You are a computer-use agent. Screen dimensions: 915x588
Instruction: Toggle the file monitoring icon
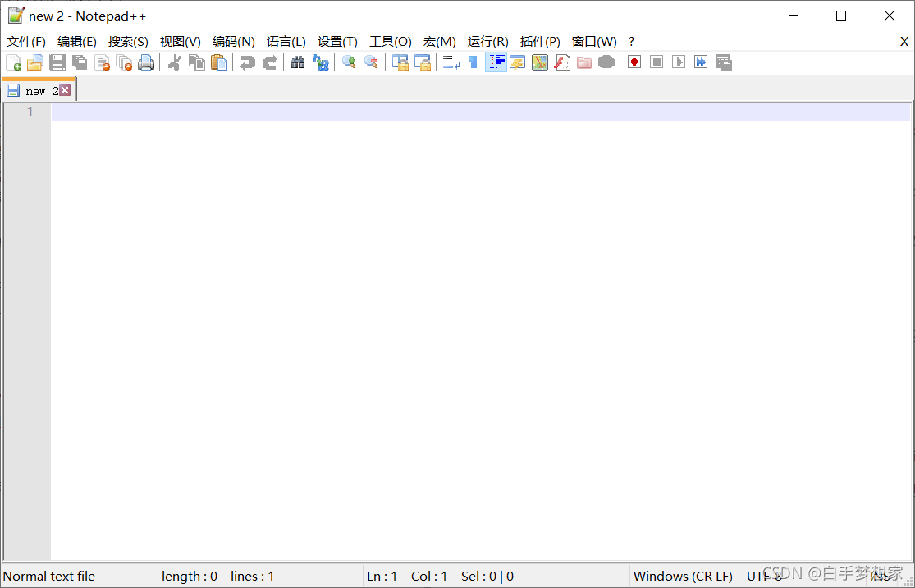click(606, 62)
